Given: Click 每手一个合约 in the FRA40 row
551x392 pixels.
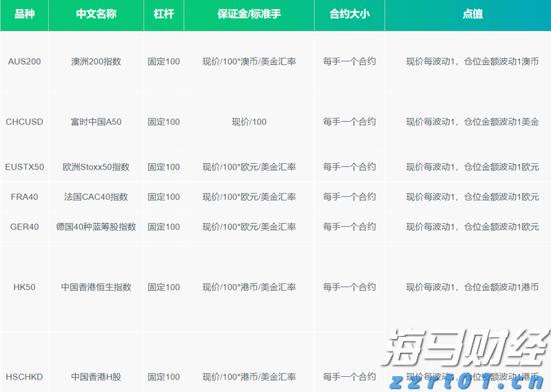Looking at the screenshot, I should [x=350, y=197].
